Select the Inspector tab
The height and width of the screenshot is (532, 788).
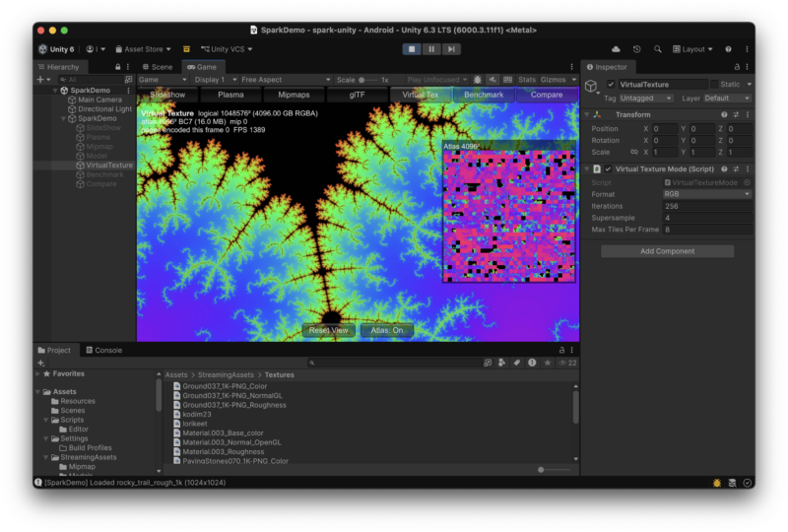tap(607, 67)
